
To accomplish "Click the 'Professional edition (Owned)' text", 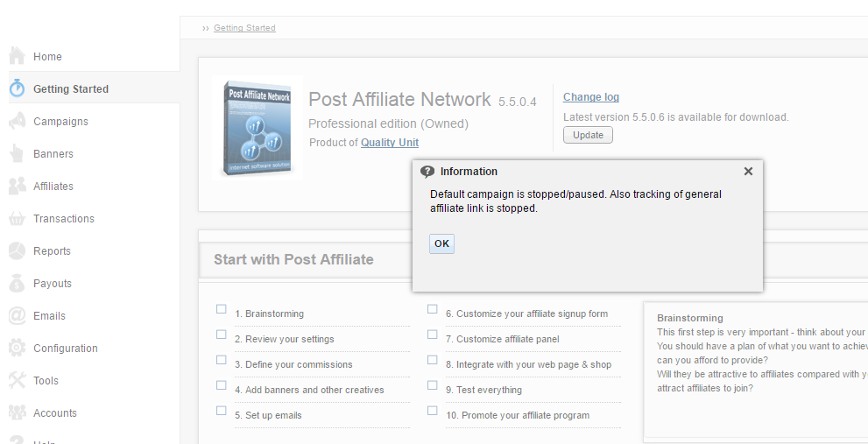I will tap(388, 123).
